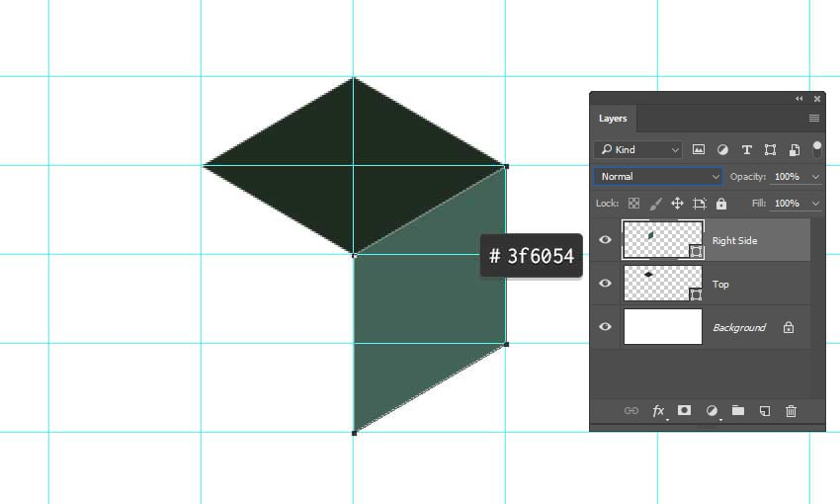Screen dimensions: 840x504
Task: Click the Top layer name
Action: (720, 284)
